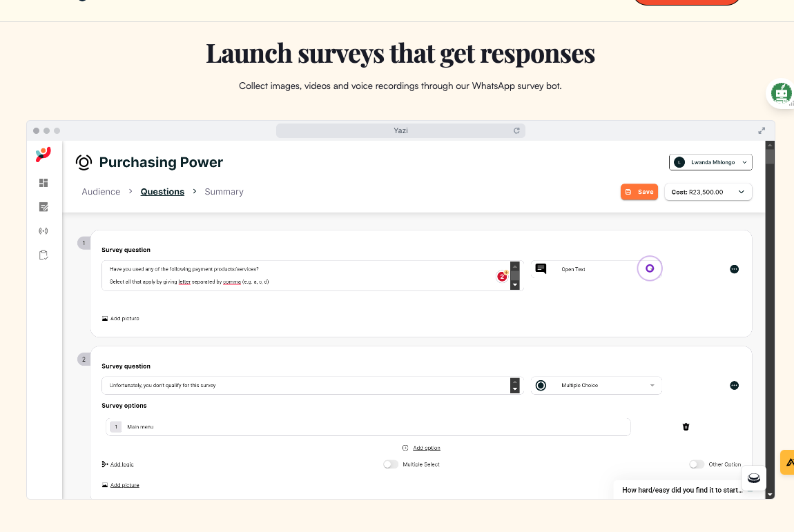Screen dimensions: 794x532
Task: Open the dashboard grid icon in sidebar
Action: click(x=43, y=183)
